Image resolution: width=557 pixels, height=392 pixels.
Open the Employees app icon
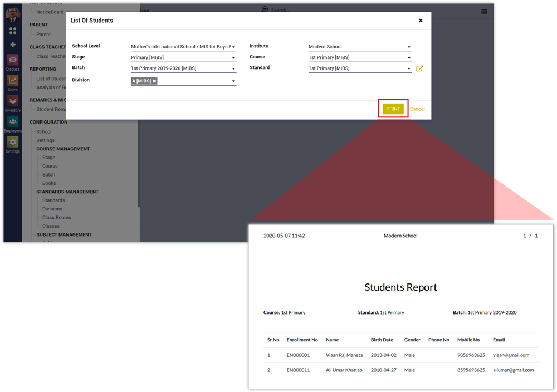(x=13, y=122)
